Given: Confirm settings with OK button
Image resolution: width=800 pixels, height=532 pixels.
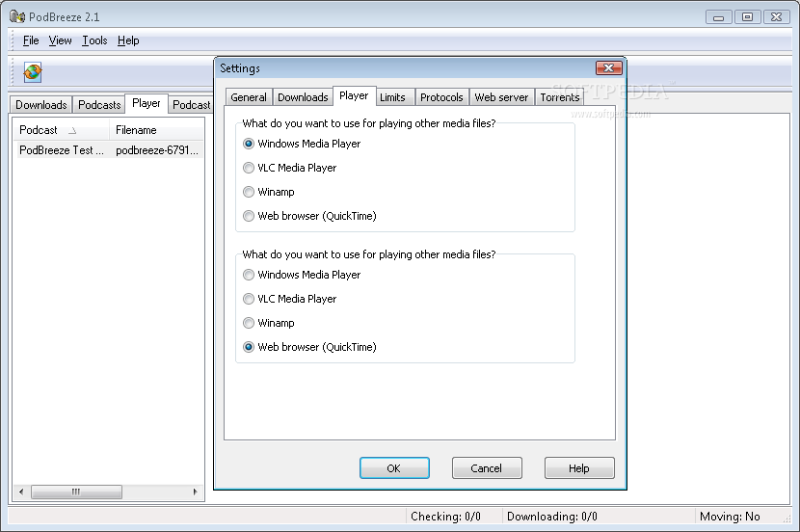Looking at the screenshot, I should 394,468.
